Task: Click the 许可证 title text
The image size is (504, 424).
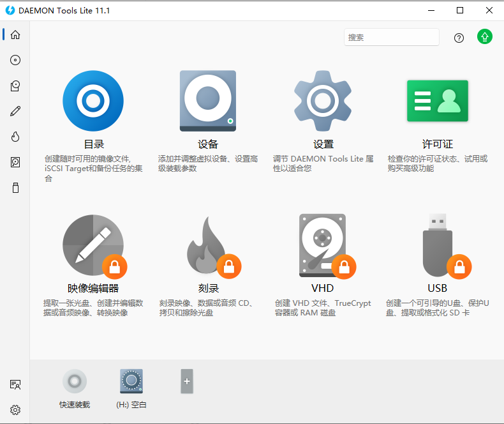Action: pos(438,144)
